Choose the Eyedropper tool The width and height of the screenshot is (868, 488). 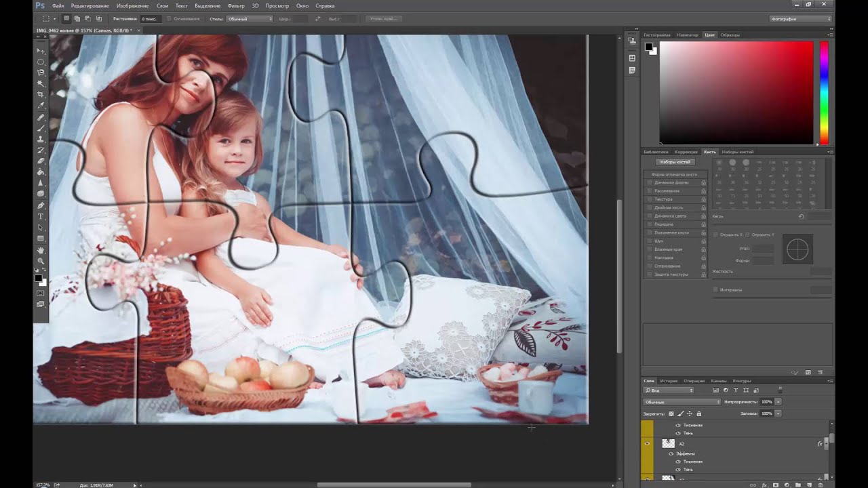41,106
